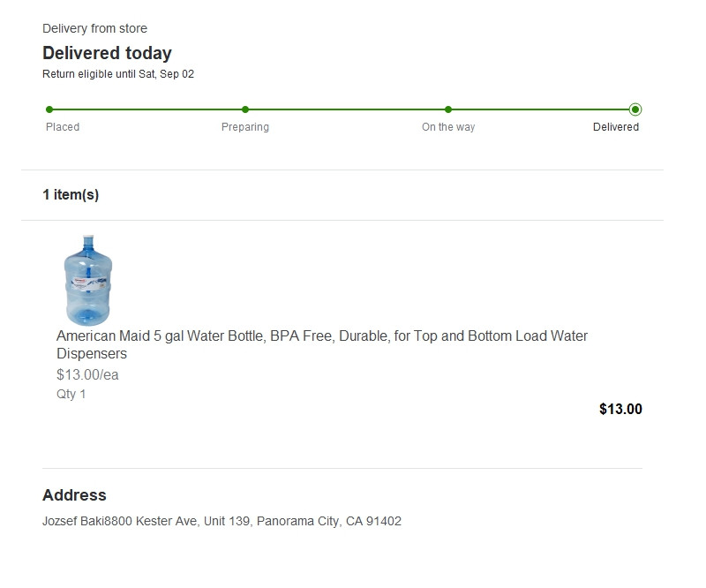Click the On the way step dot

[448, 109]
